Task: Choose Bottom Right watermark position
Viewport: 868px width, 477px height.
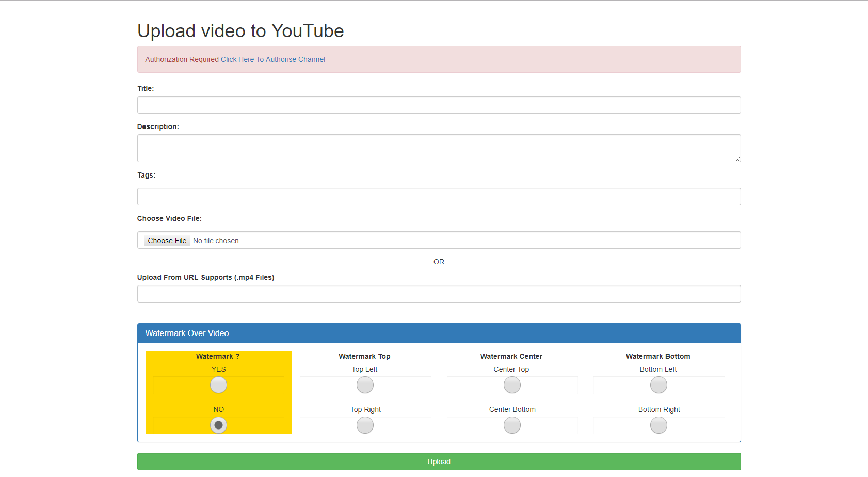Action: tap(658, 425)
